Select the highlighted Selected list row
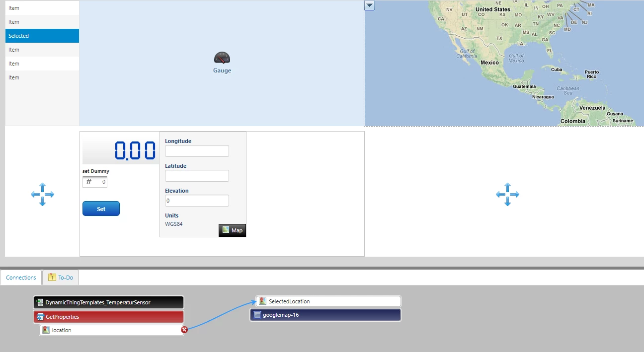The image size is (644, 352). (42, 36)
